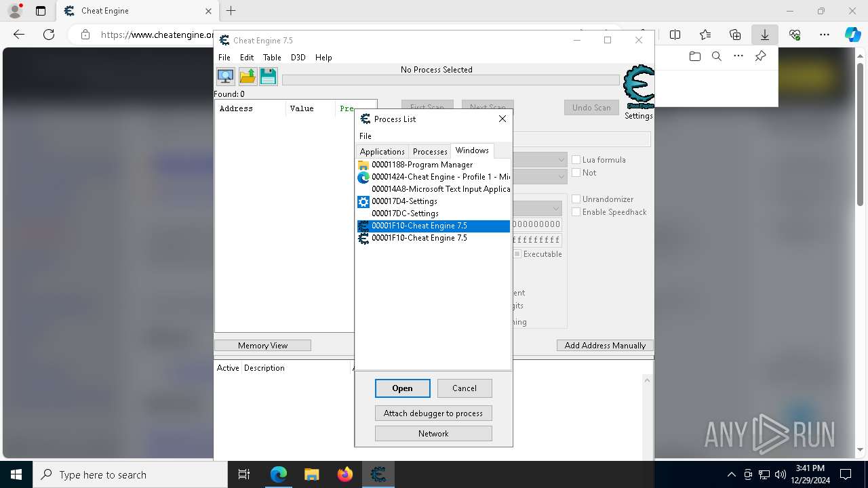Open the Edge profile avatar icon

pos(15,11)
